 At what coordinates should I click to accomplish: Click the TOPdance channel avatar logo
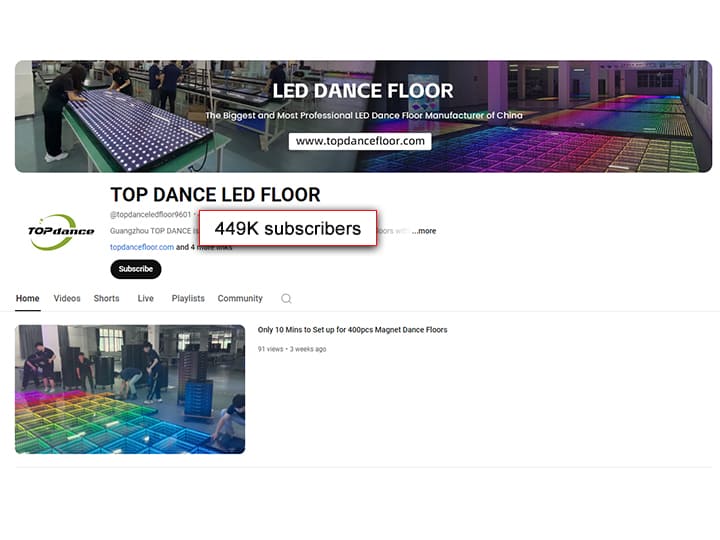click(61, 232)
